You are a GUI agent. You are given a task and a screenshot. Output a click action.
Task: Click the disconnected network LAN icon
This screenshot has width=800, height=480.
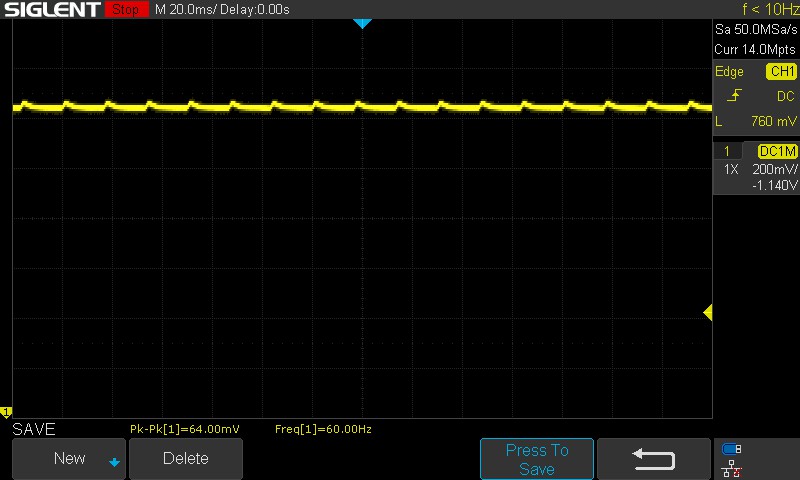(x=732, y=467)
